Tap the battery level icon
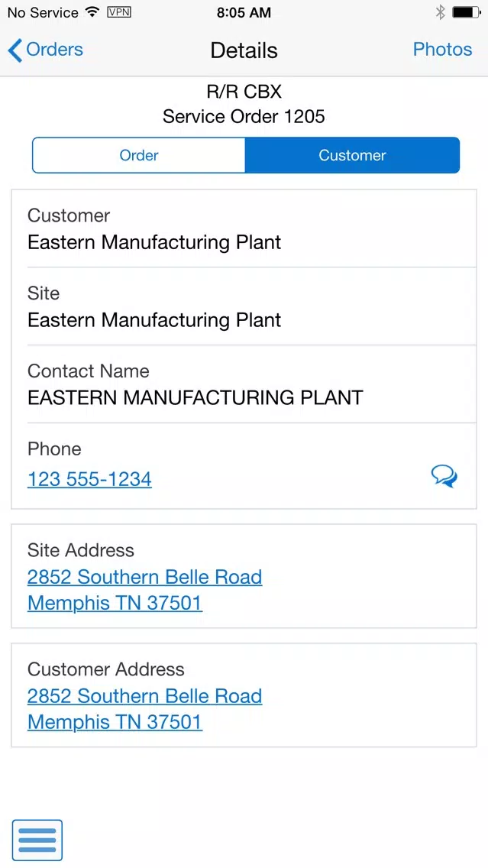This screenshot has height=868, width=488. pyautogui.click(x=466, y=12)
